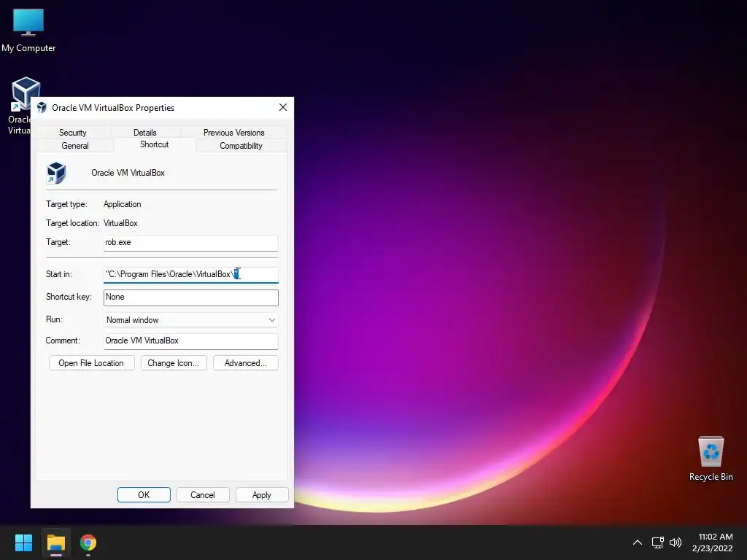Switch to the General tab
Screen dimensions: 747x560
(x=75, y=146)
